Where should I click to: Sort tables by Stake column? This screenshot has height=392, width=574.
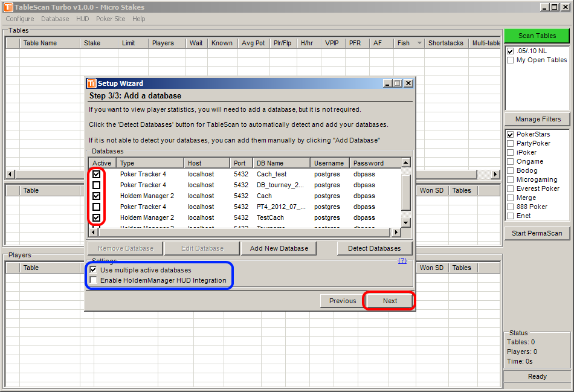click(x=99, y=43)
